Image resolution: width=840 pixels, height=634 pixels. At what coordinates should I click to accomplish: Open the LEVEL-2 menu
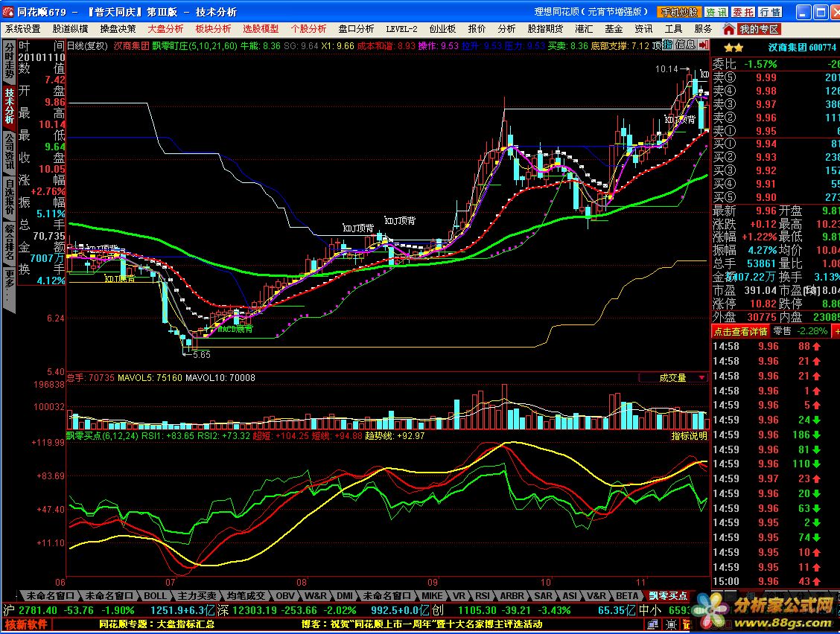401,29
